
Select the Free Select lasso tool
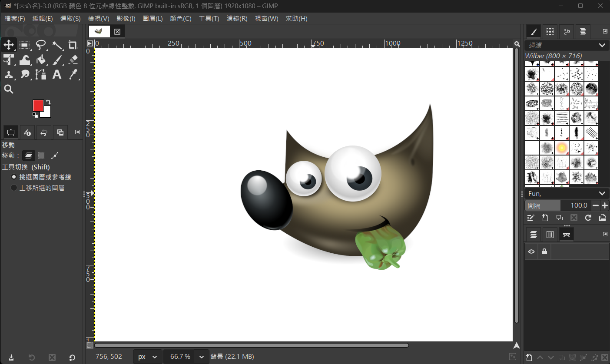(x=41, y=45)
